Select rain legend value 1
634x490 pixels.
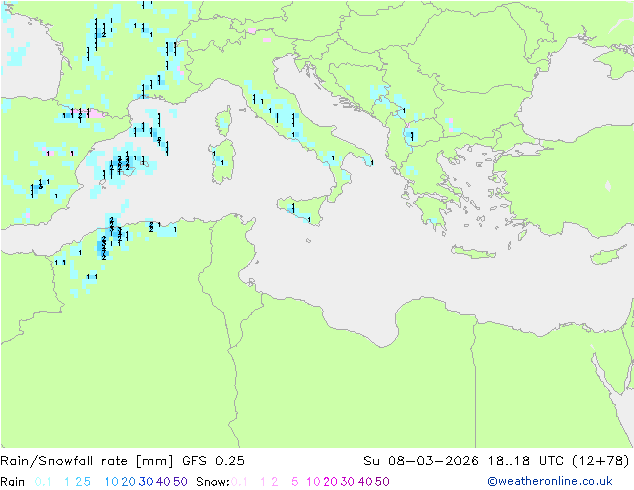67,482
